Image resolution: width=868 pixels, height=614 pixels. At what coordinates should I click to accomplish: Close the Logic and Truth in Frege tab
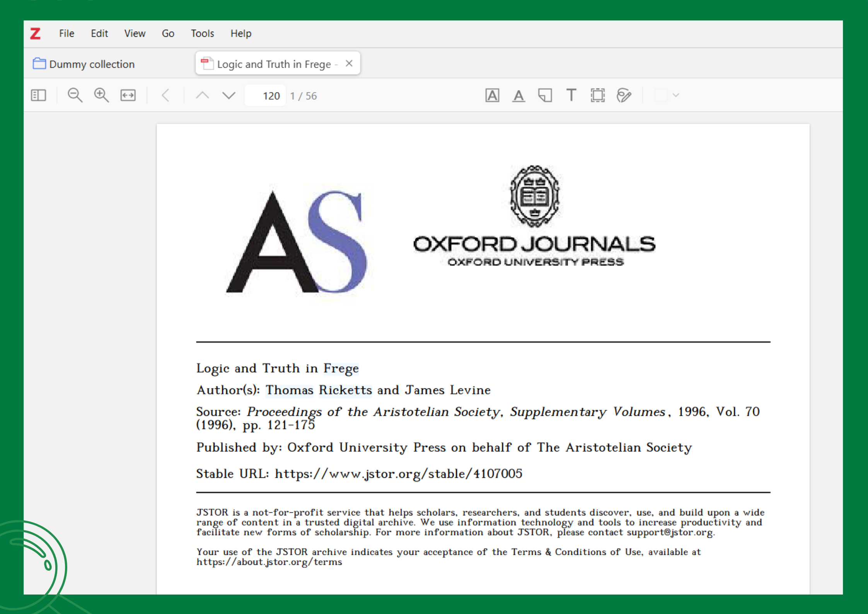click(x=349, y=63)
